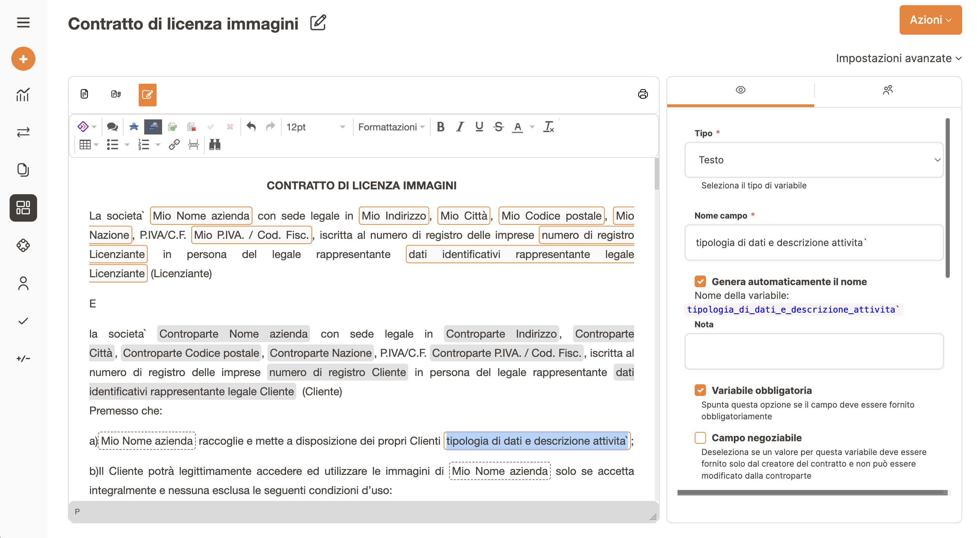Select the orange edit mode button
This screenshot has height=538, width=980.
click(147, 95)
